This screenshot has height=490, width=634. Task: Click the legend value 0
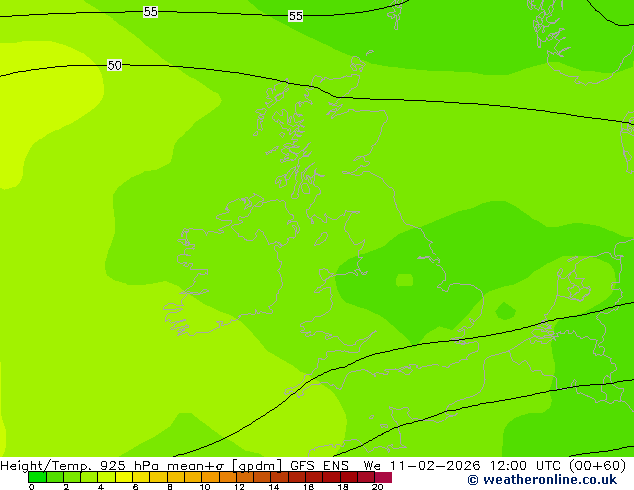[x=32, y=487]
